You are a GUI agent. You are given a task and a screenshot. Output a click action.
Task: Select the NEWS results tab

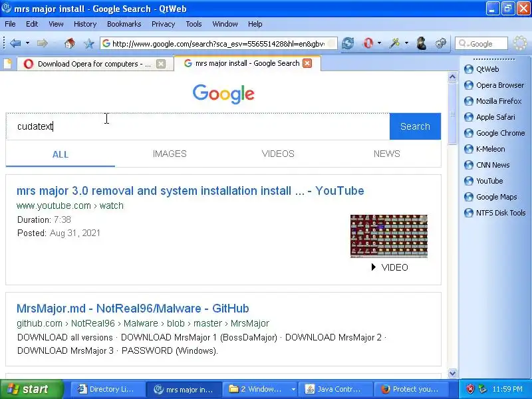[387, 154]
